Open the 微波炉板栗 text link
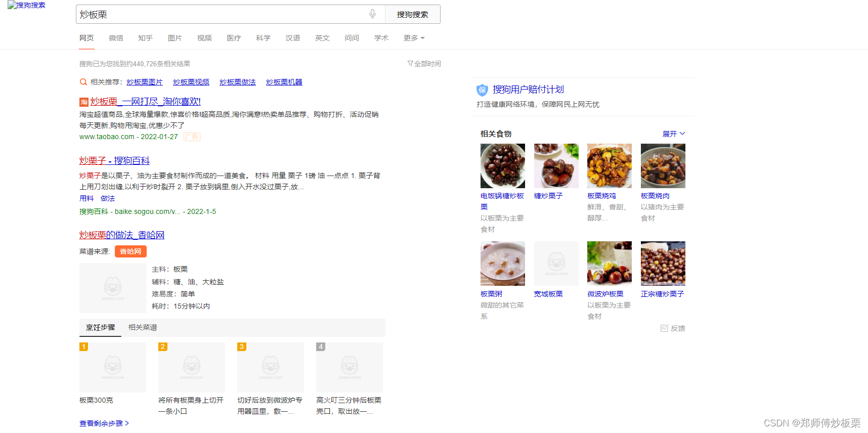The width and height of the screenshot is (868, 433). (605, 294)
